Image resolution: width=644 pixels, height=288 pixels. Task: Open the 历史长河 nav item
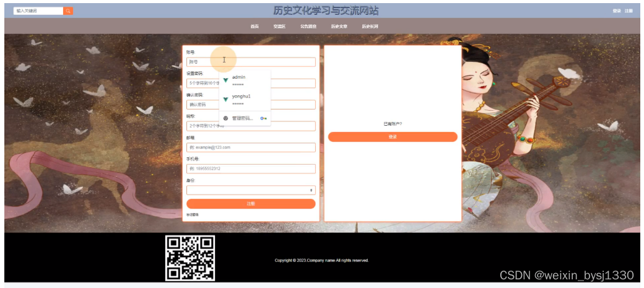click(x=370, y=26)
